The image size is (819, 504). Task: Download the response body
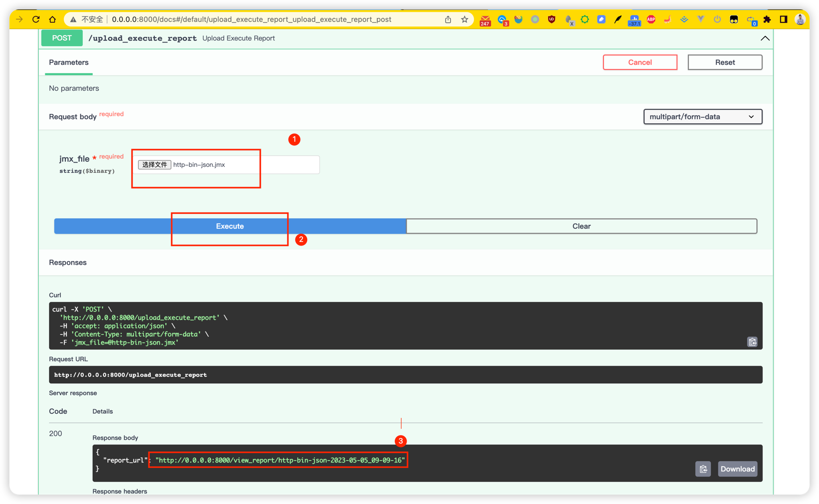[x=737, y=469]
